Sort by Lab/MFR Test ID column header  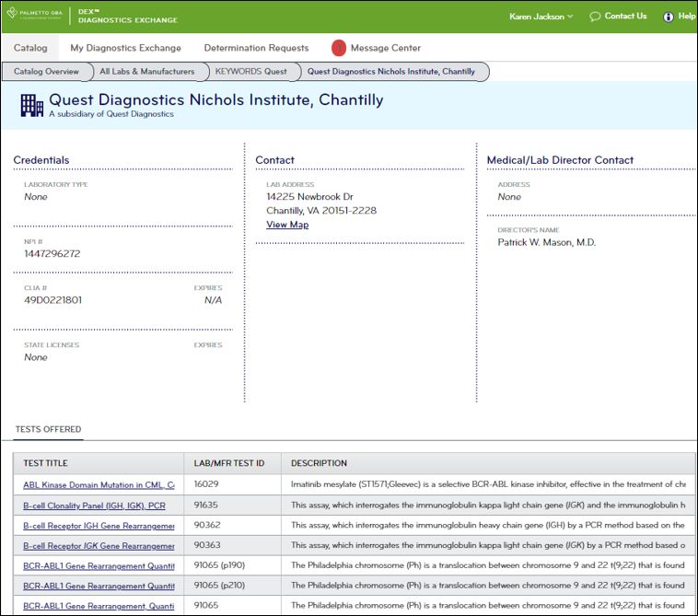pos(228,463)
